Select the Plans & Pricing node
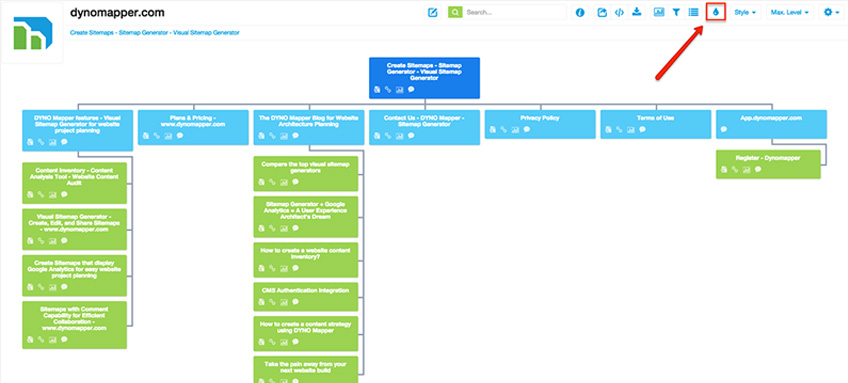 tap(194, 128)
